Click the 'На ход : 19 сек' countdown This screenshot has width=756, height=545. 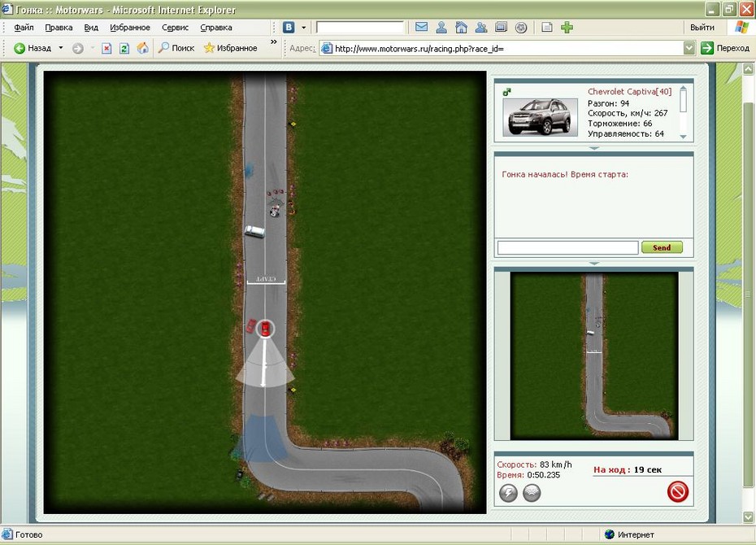click(628, 470)
